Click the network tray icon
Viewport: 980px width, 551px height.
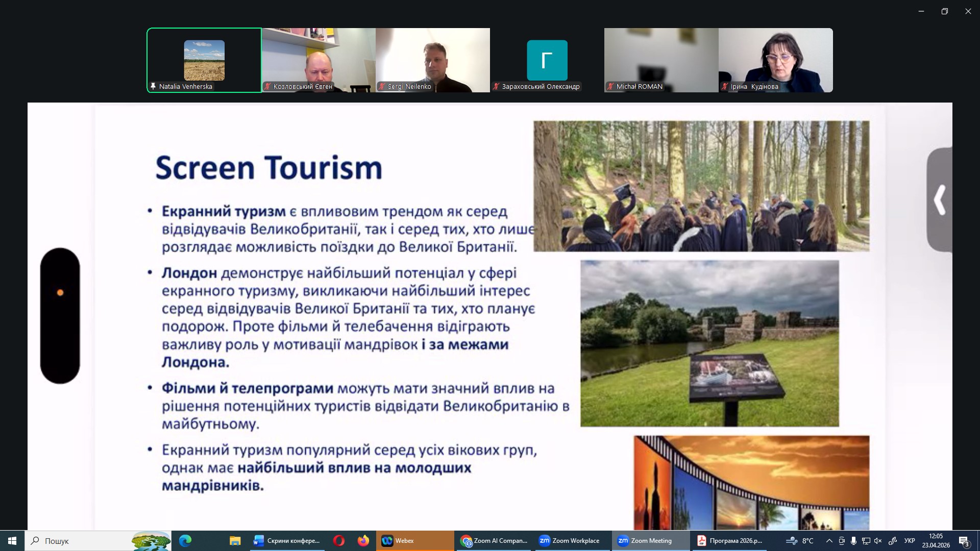(x=866, y=541)
